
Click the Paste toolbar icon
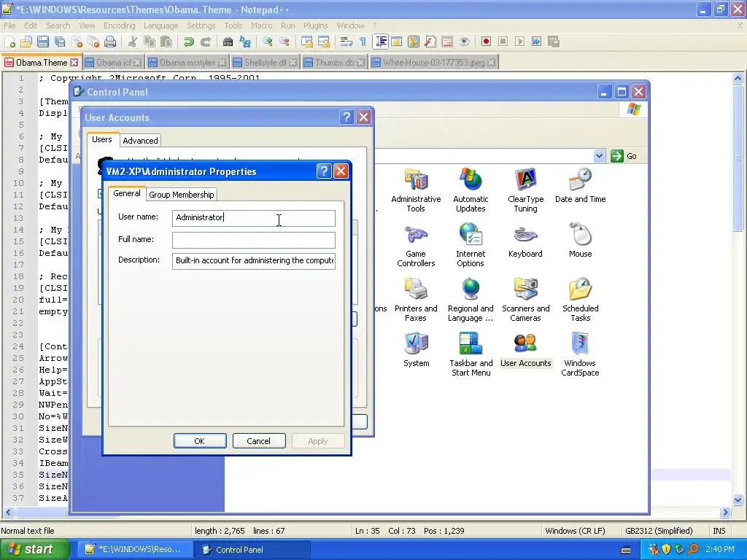click(166, 42)
